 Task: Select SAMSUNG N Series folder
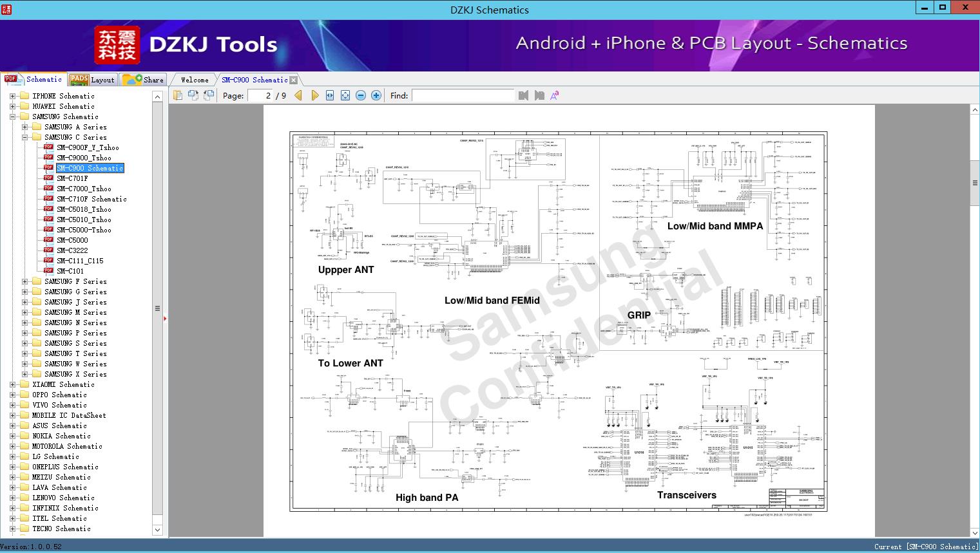75,323
